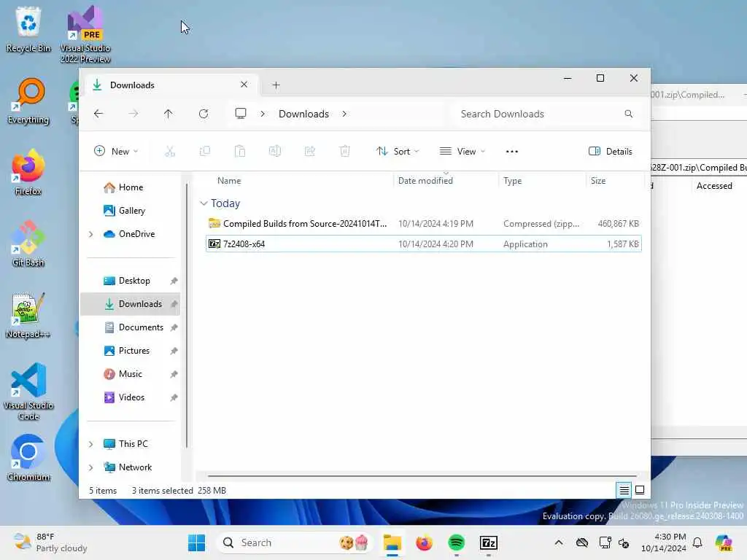Expand the chevron after Downloads in the address bar

344,114
